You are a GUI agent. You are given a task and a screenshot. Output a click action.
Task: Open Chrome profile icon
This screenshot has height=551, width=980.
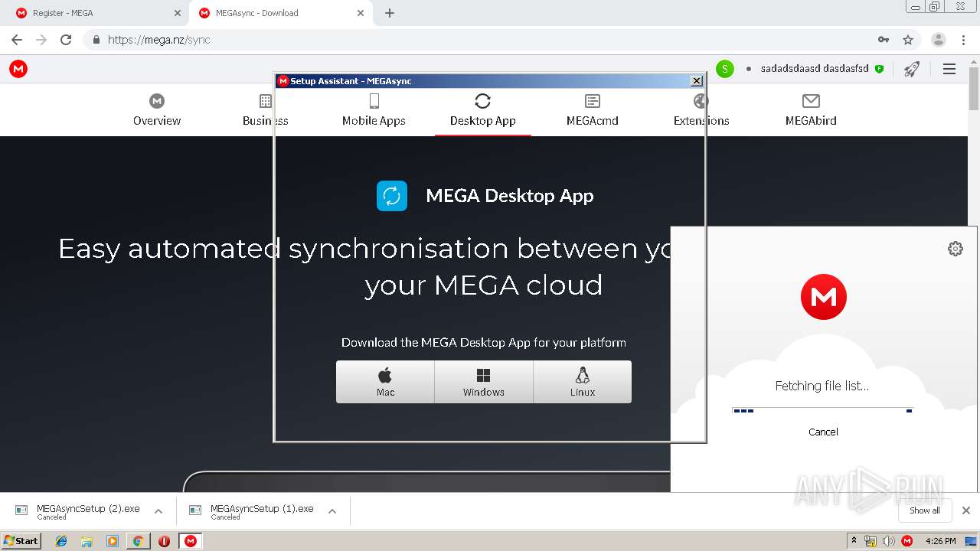[939, 40]
